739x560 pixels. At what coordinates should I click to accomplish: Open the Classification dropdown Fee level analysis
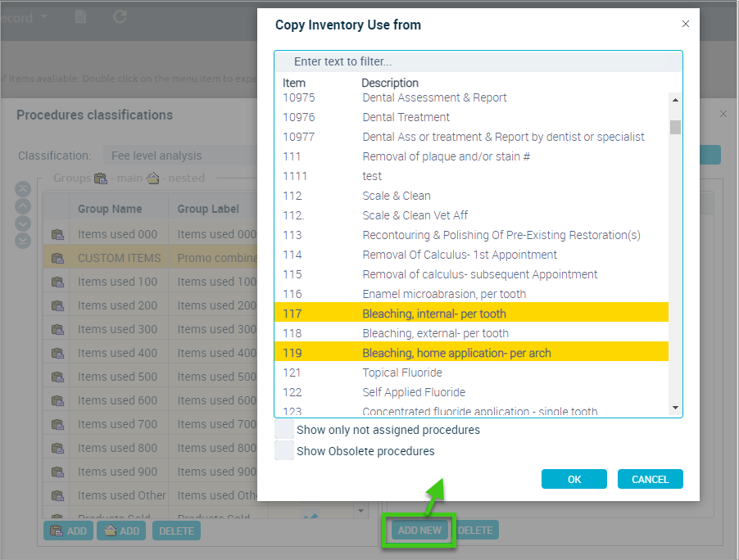pos(181,156)
